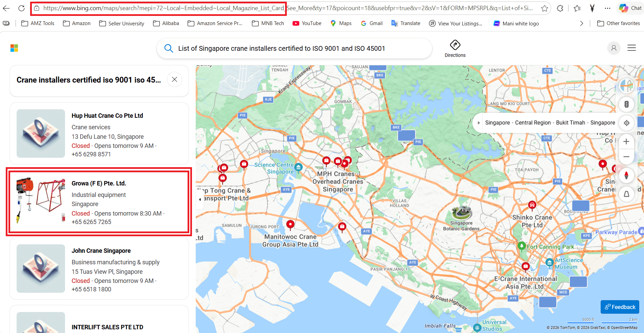Screen dimensions: 644x333
Task: Change the map style layer icon
Action: pyautogui.click(x=626, y=86)
